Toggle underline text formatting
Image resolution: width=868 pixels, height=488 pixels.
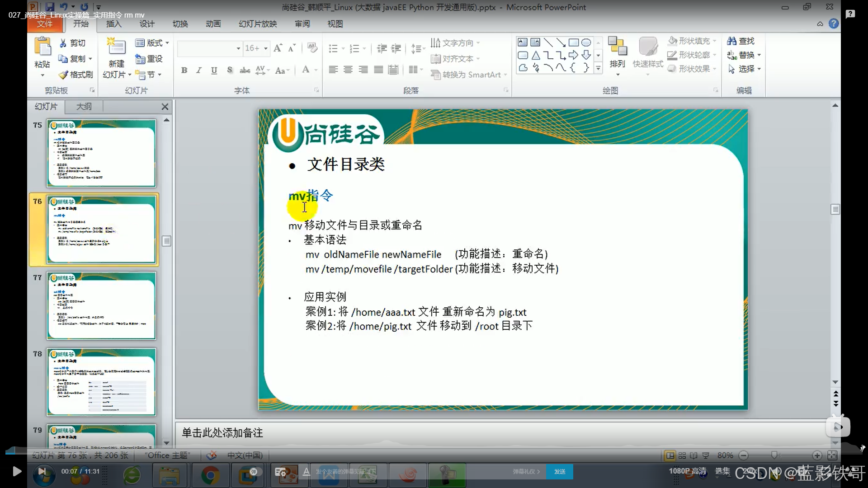pyautogui.click(x=214, y=70)
